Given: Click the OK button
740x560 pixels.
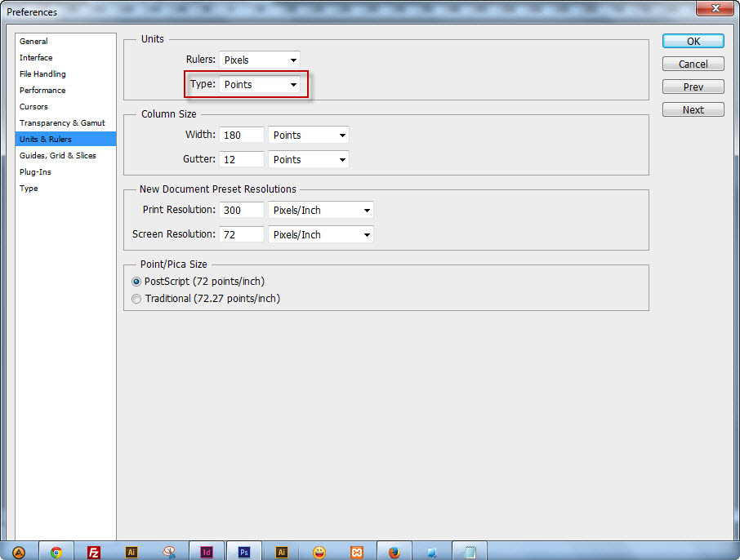Looking at the screenshot, I should [693, 41].
